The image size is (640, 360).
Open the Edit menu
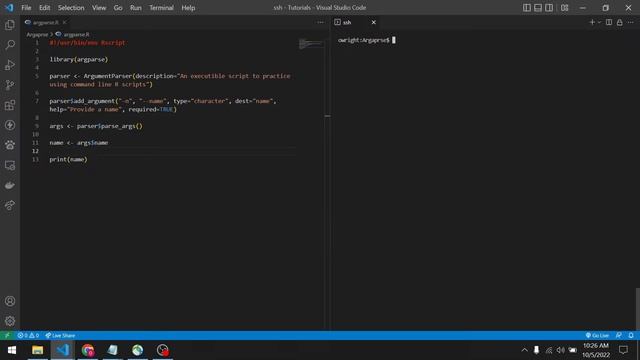[44, 8]
